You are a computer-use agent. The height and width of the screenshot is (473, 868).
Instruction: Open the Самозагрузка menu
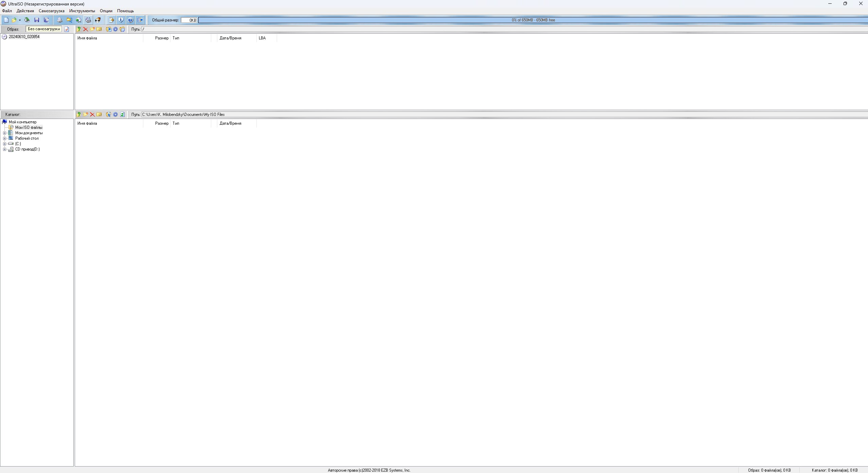coord(52,11)
